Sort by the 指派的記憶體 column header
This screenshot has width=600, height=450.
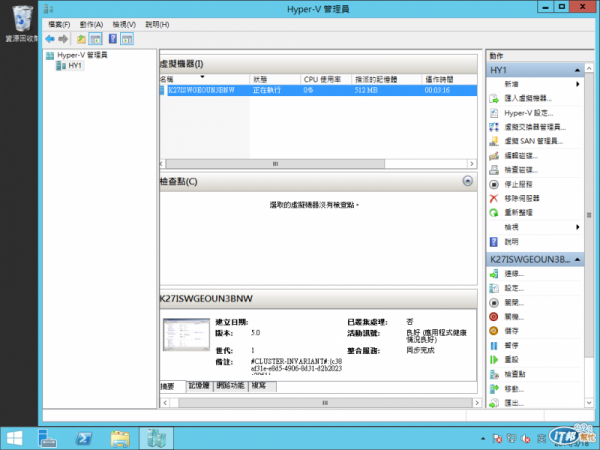tap(386, 79)
